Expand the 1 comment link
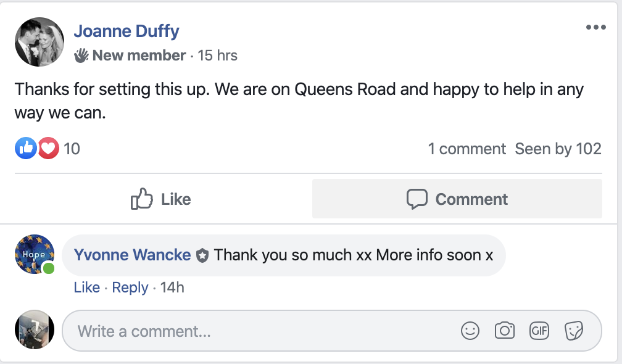The image size is (622, 364). point(466,149)
